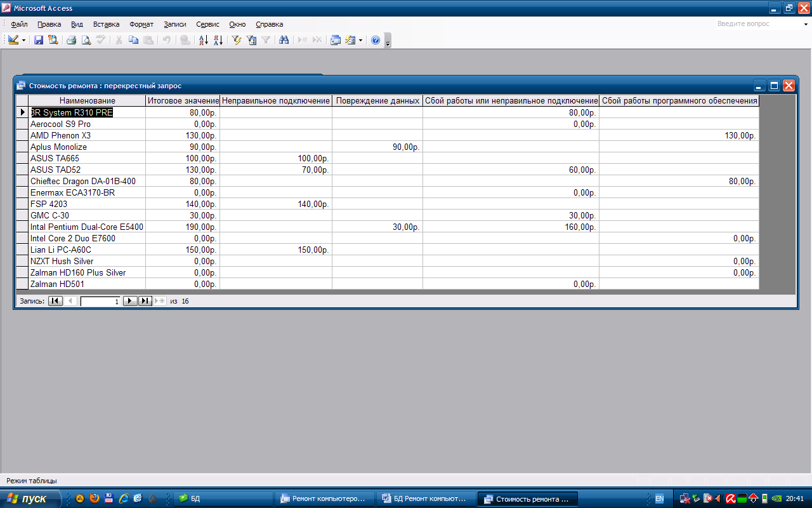Click the file search toolbar icon
Image resolution: width=812 pixels, height=508 pixels.
[53, 40]
